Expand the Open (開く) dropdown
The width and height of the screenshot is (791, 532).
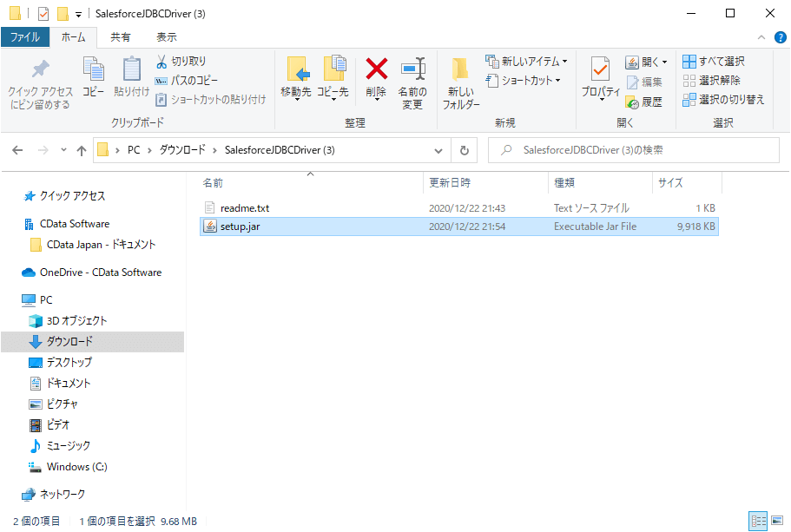(x=664, y=62)
